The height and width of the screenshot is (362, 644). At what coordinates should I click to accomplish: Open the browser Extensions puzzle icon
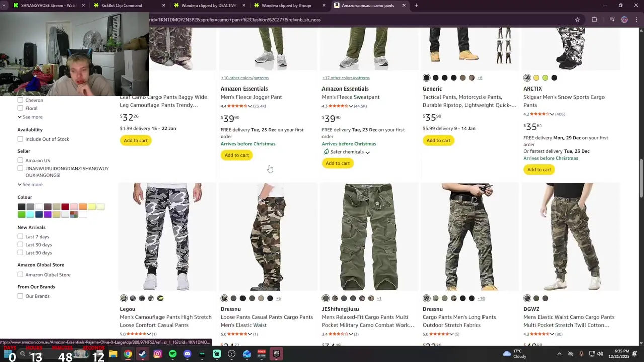point(594,20)
